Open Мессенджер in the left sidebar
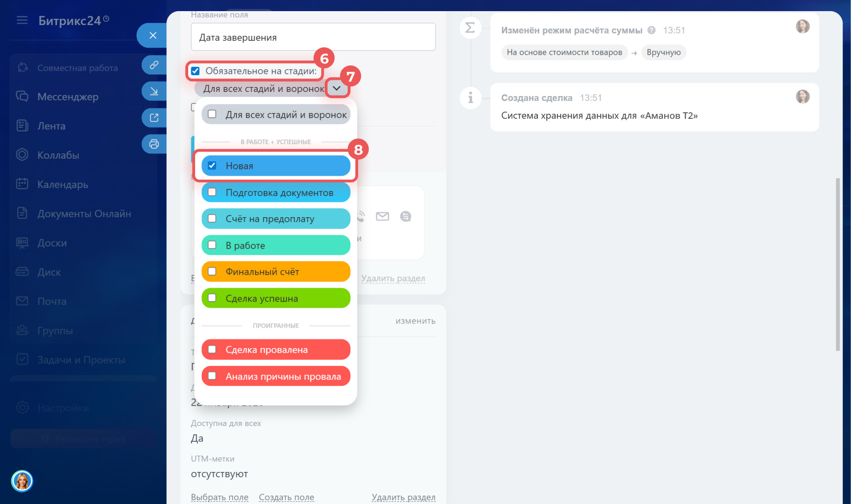851x504 pixels. point(68,97)
